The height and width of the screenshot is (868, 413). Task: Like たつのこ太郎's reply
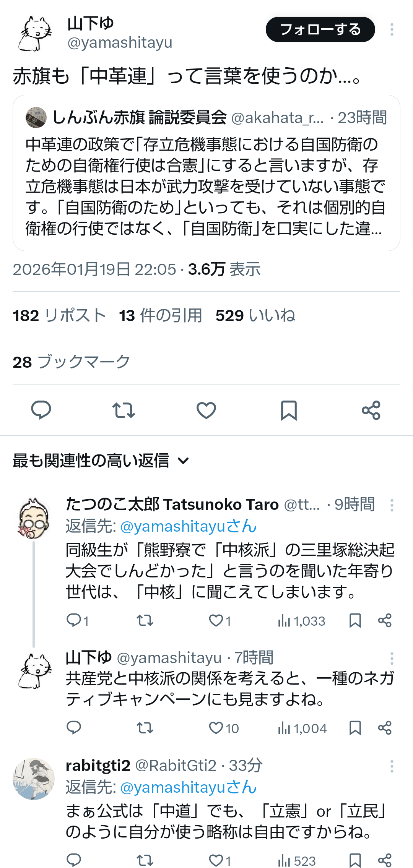click(x=216, y=620)
